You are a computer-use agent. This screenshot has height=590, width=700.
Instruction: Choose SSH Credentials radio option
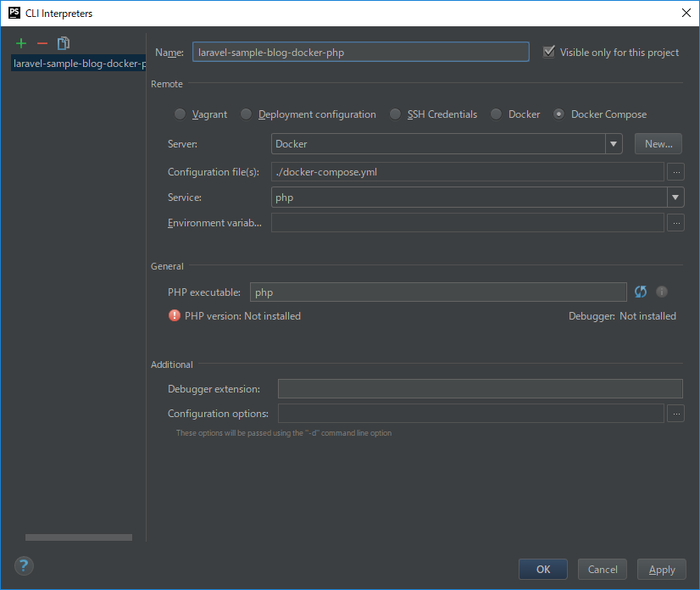pos(395,114)
